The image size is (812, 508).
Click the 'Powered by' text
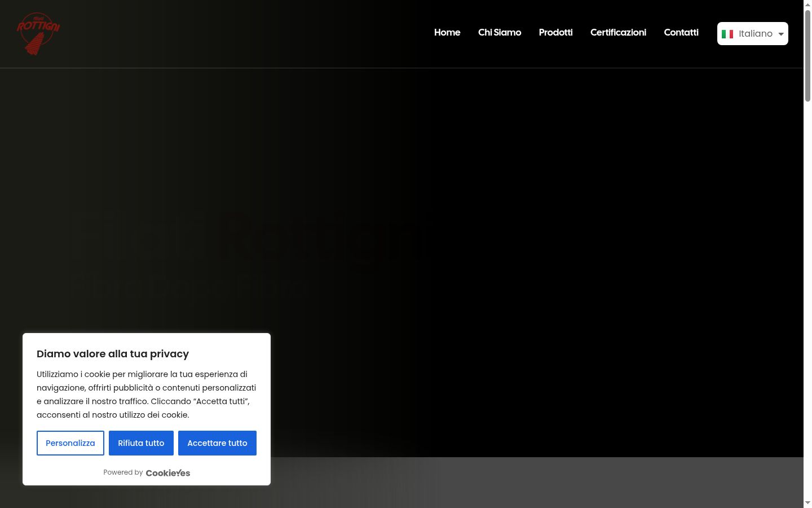123,472
